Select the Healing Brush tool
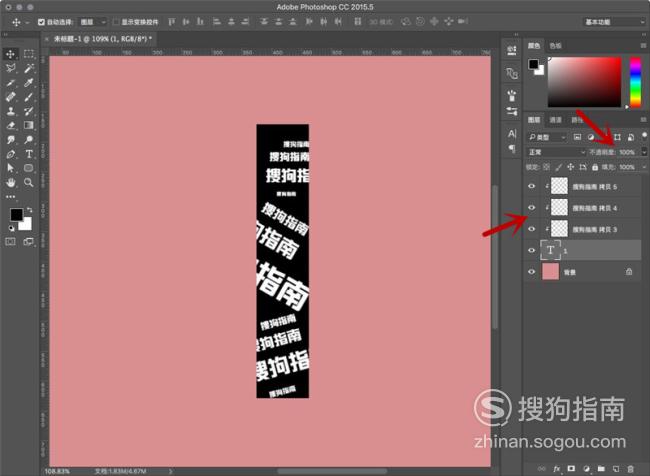 [10, 97]
